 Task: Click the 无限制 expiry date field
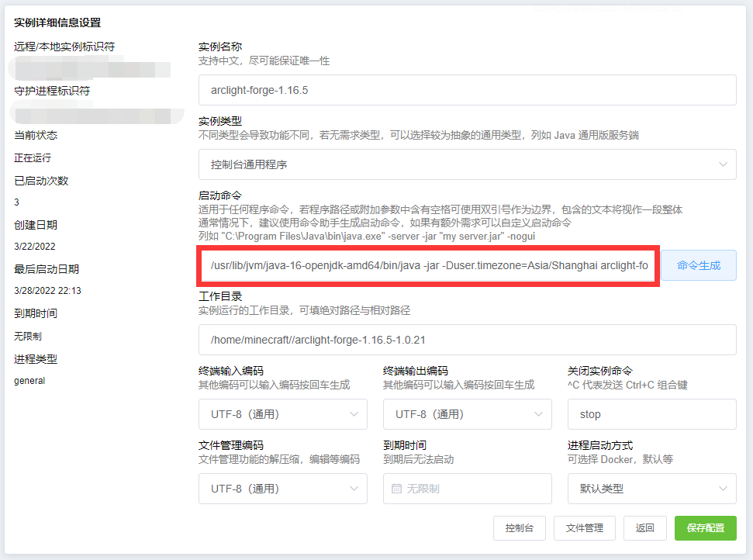coord(467,488)
